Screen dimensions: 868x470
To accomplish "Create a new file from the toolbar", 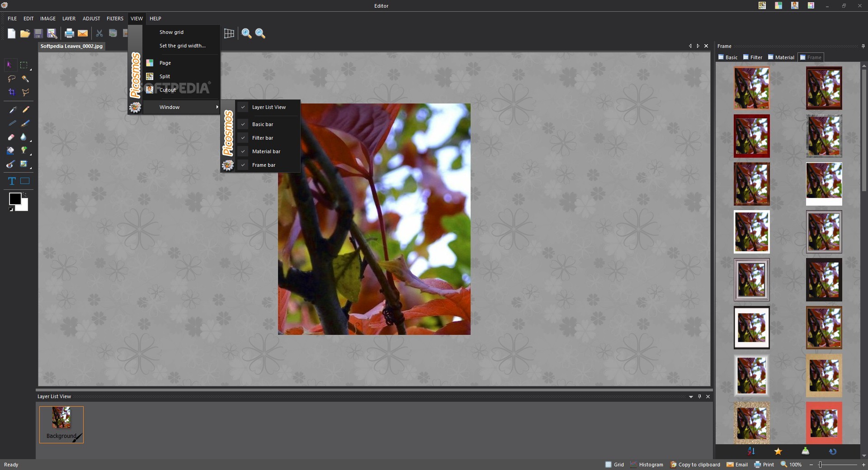I will (x=11, y=33).
